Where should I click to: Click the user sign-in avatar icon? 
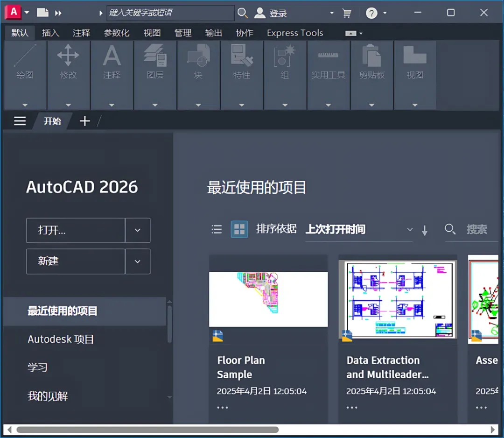click(x=260, y=13)
